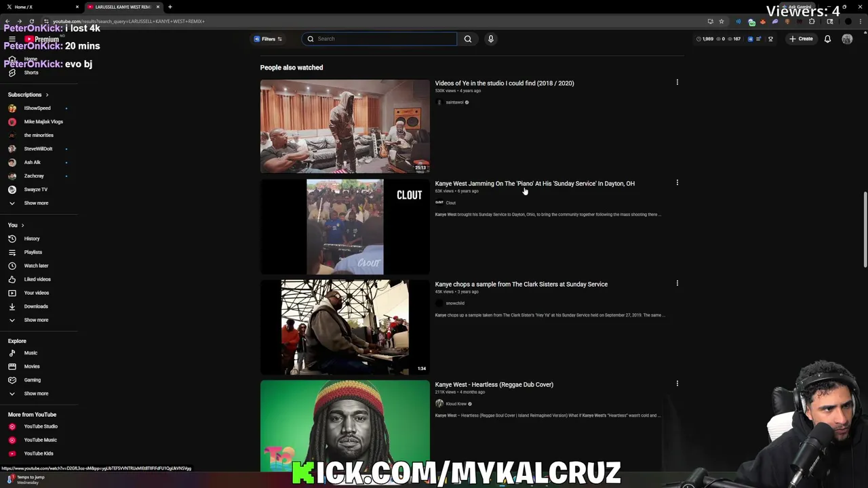868x488 pixels.
Task: Open Videos of Ye in the studio title
Action: coord(504,83)
